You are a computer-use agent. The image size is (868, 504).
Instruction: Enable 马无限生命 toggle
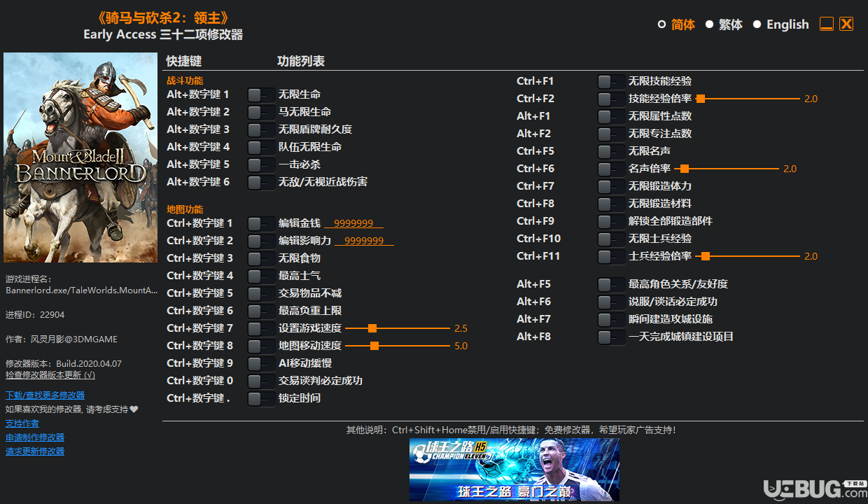(x=261, y=112)
